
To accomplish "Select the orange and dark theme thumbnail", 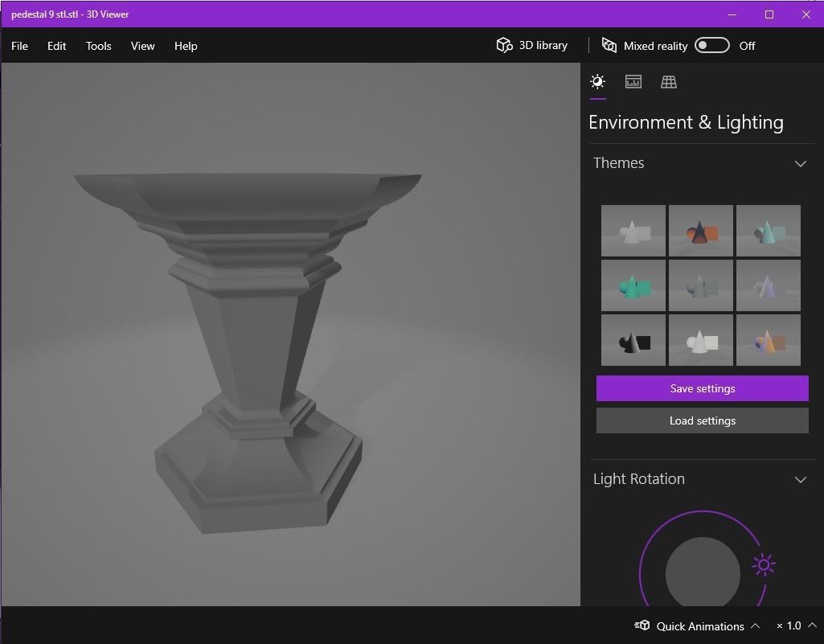I will point(700,231).
